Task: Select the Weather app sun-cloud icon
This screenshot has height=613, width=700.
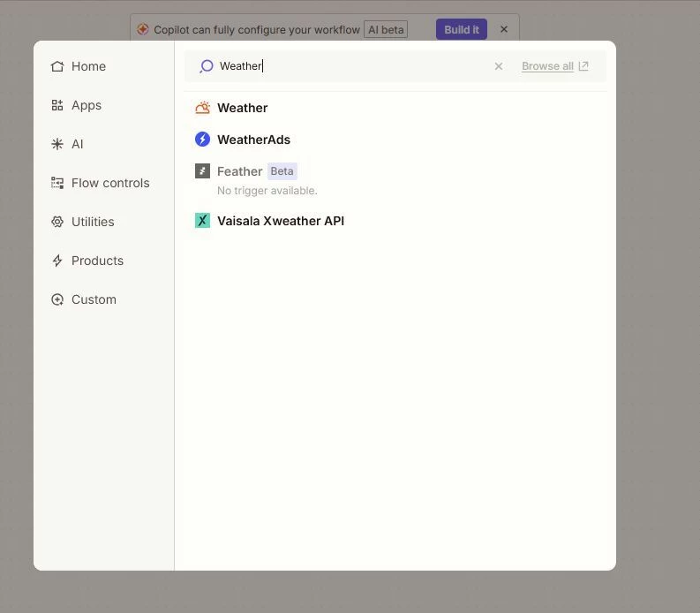Action: coord(203,108)
